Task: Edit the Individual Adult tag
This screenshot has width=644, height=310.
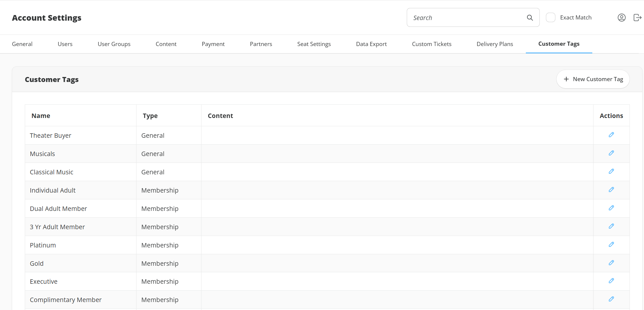Action: click(611, 190)
